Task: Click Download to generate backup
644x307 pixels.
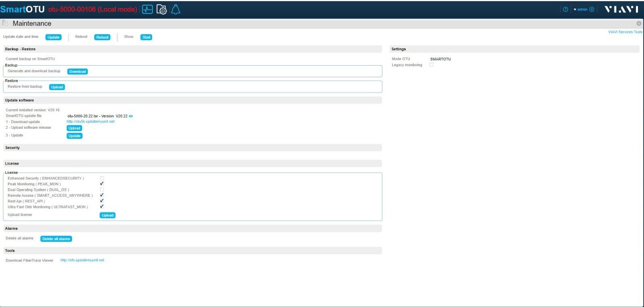Action: click(x=77, y=72)
